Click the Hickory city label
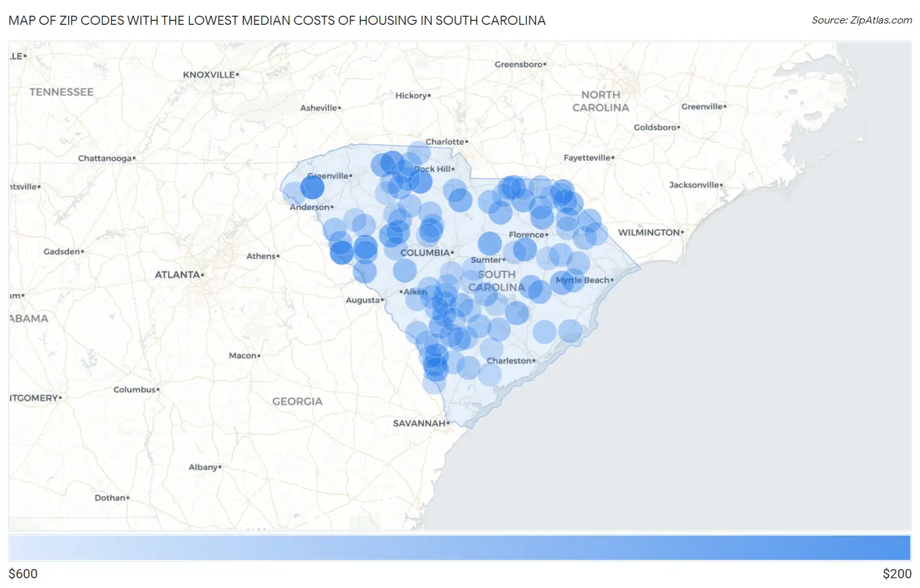920x588 pixels. click(413, 95)
